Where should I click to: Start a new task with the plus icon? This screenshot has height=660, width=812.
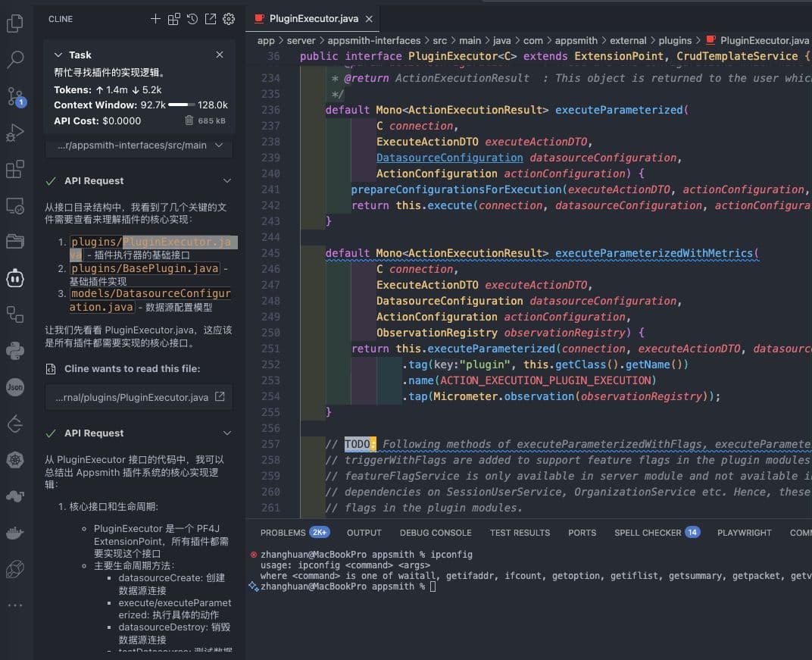coord(155,18)
